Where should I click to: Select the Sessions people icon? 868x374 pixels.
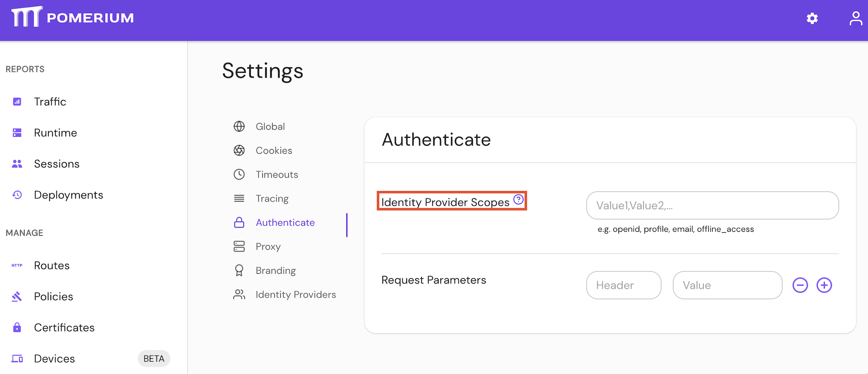[x=17, y=164]
